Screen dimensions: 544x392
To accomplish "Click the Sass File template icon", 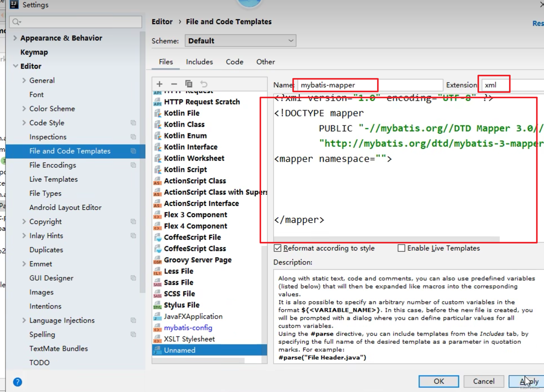I will [x=157, y=283].
